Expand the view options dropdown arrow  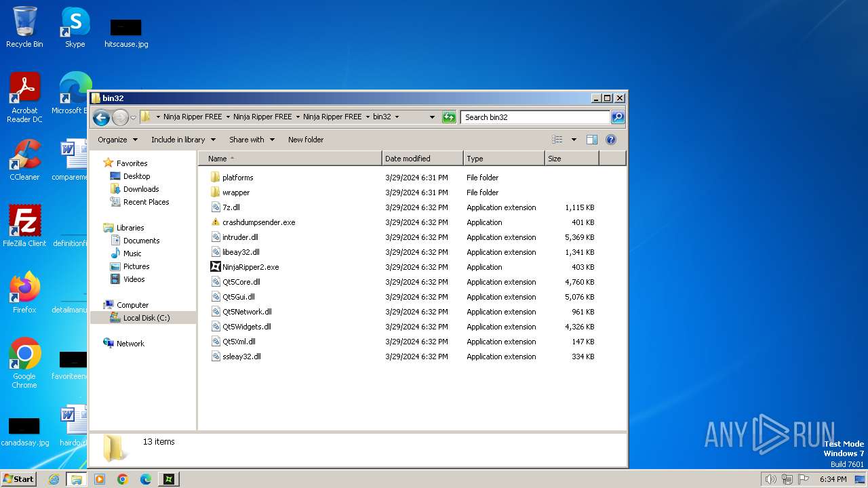point(574,140)
